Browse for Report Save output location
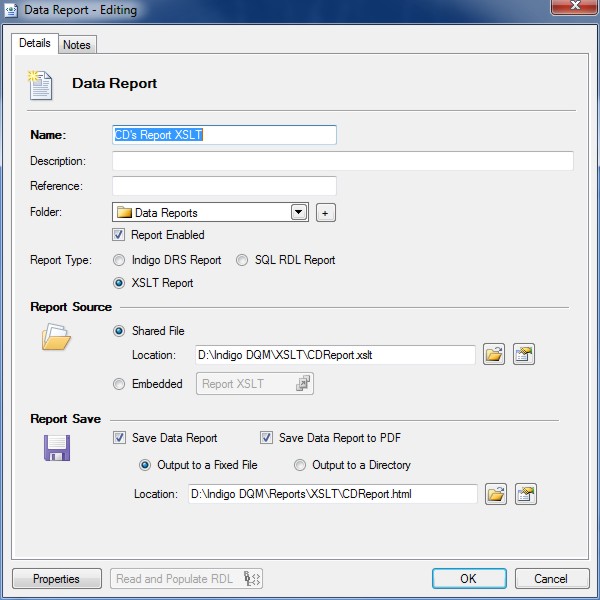Screen dimensions: 600x600 [x=496, y=494]
